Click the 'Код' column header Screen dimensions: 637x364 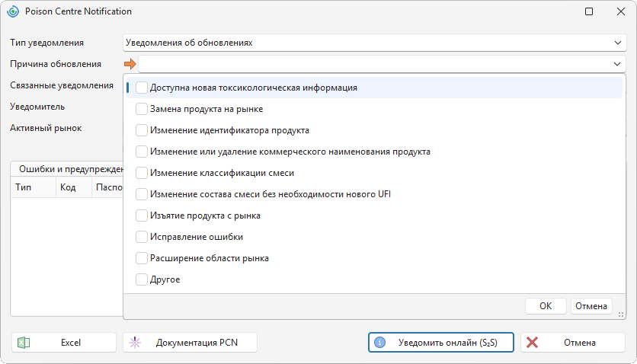click(x=74, y=187)
